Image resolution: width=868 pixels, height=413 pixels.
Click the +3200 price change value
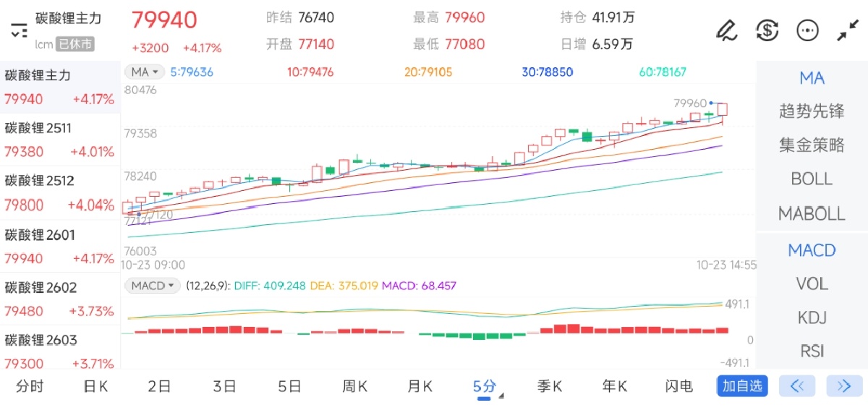click(x=150, y=48)
